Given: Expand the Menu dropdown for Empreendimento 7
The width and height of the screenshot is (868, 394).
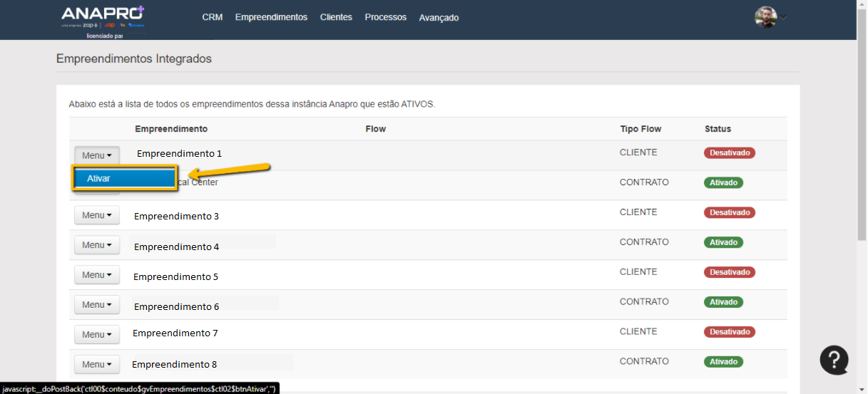Looking at the screenshot, I should click(x=97, y=335).
